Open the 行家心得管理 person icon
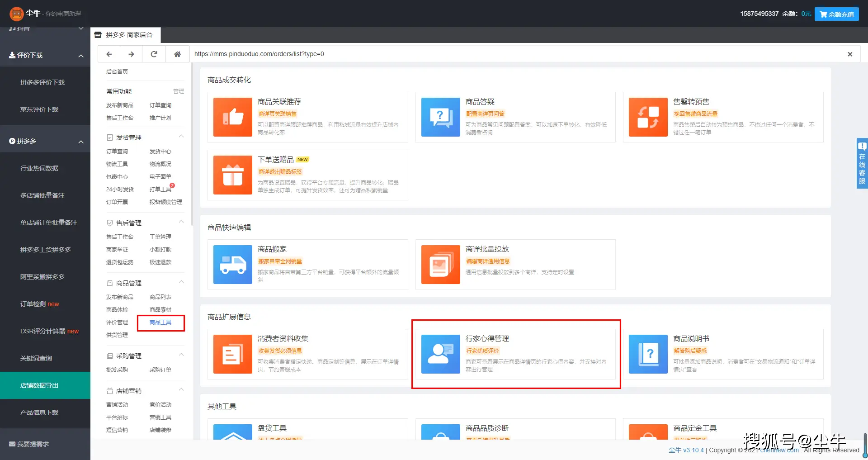 (441, 354)
